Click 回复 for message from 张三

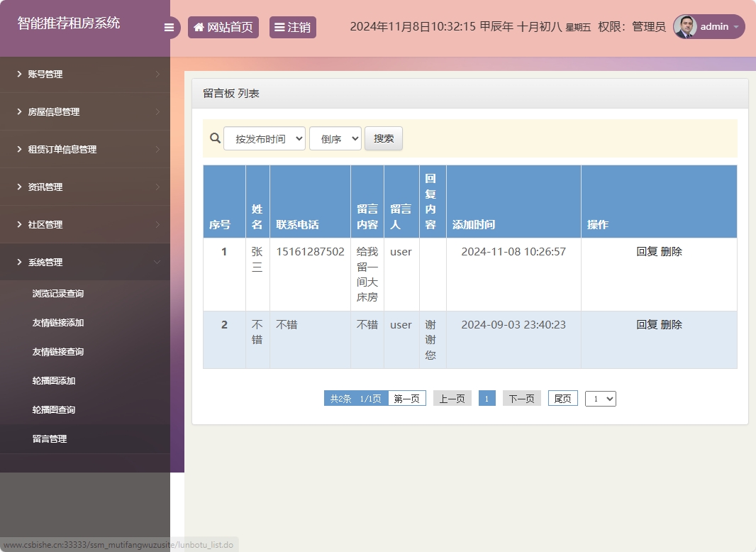click(x=647, y=252)
